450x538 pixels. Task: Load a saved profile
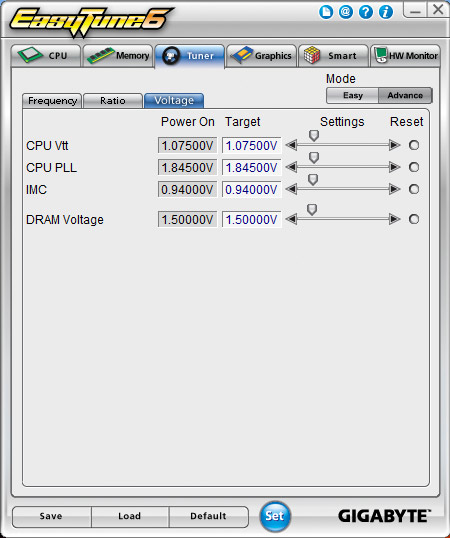[x=130, y=516]
